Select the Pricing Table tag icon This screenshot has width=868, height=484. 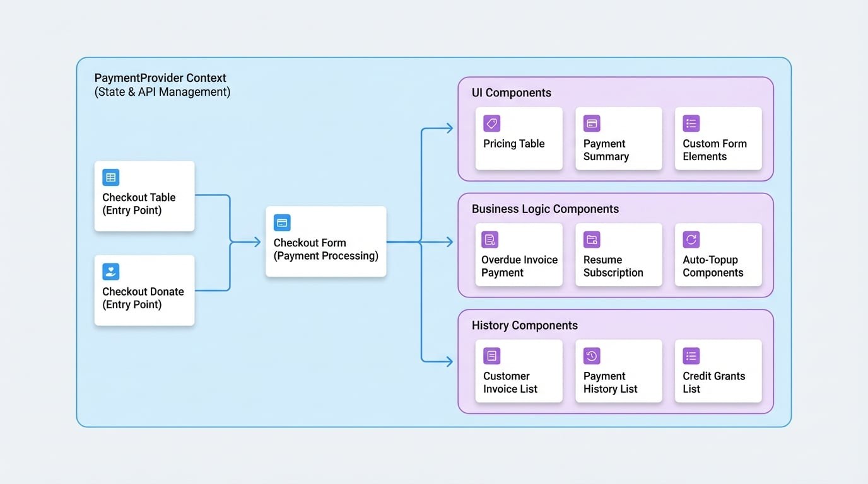[491, 124]
